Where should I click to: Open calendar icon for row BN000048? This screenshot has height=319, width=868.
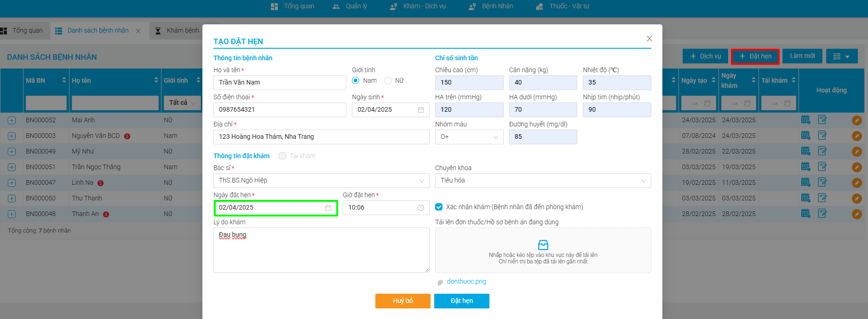pyautogui.click(x=805, y=214)
